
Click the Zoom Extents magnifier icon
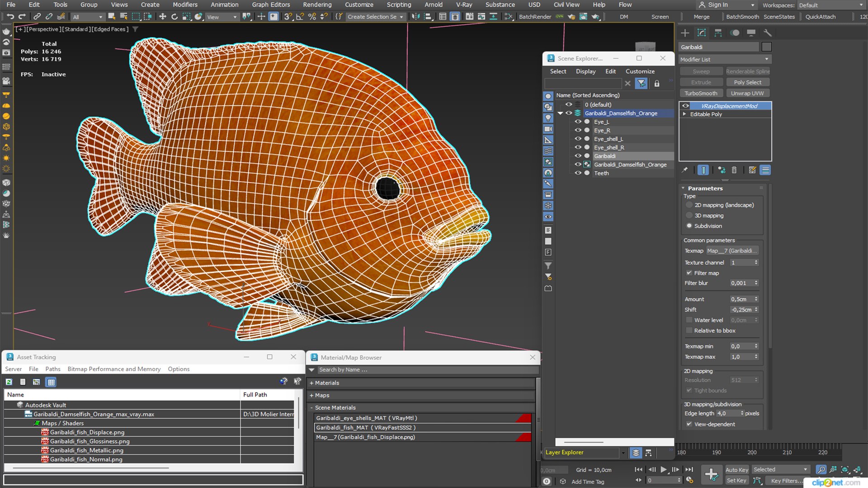click(821, 470)
